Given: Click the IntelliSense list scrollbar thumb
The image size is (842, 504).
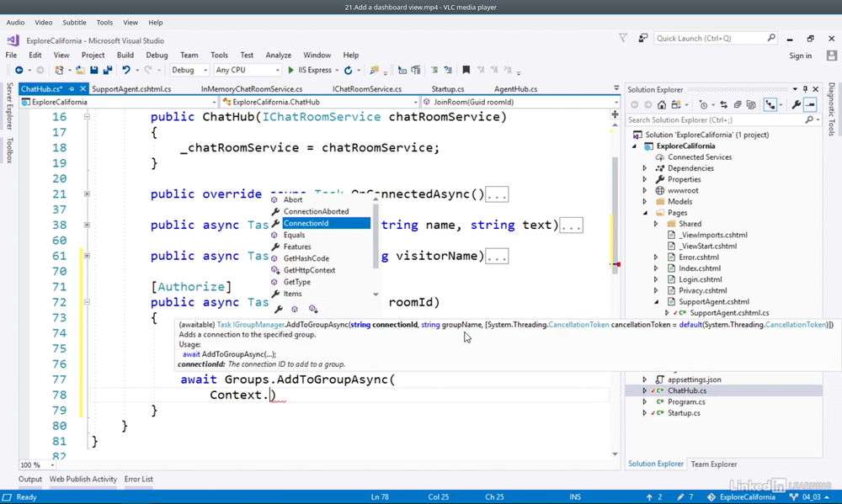Looking at the screenshot, I should [376, 235].
